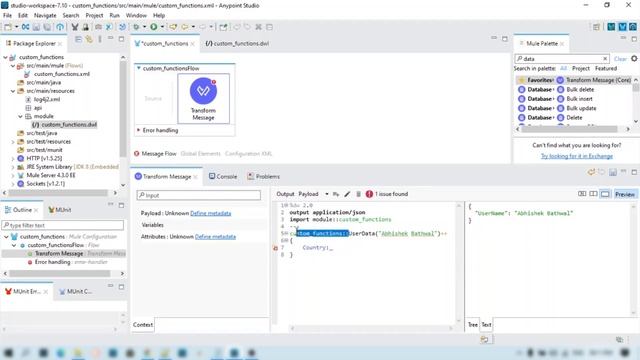
Task: Switch to the two-pane layout view
Action: pos(593,194)
